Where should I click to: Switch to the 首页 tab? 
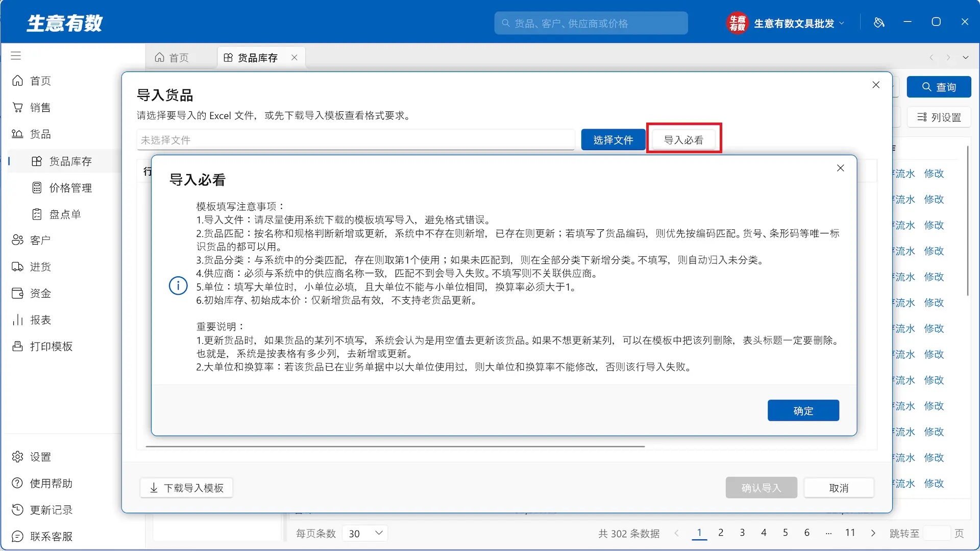point(173,58)
